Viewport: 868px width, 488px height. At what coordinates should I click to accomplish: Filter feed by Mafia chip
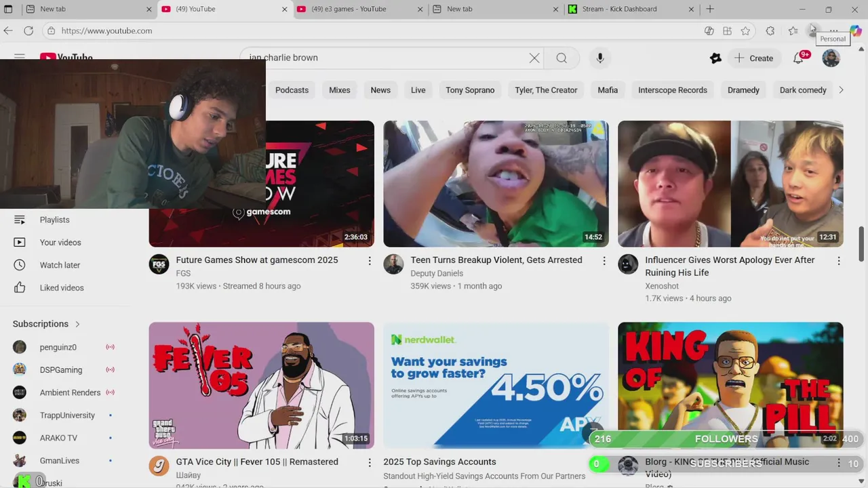pos(608,90)
